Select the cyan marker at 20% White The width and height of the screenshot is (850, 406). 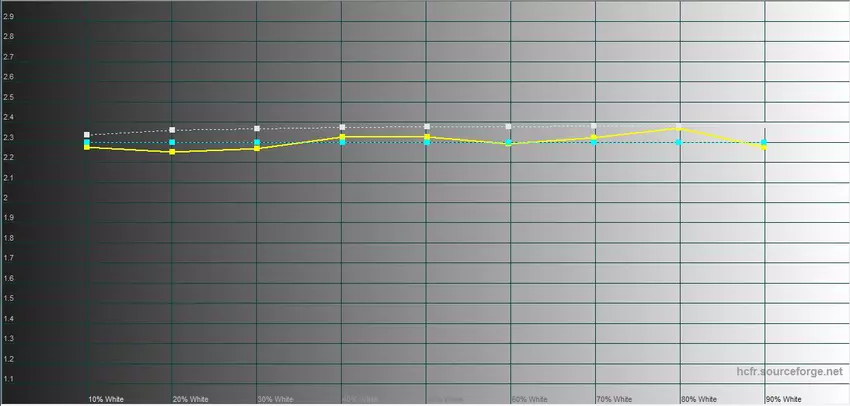point(172,143)
